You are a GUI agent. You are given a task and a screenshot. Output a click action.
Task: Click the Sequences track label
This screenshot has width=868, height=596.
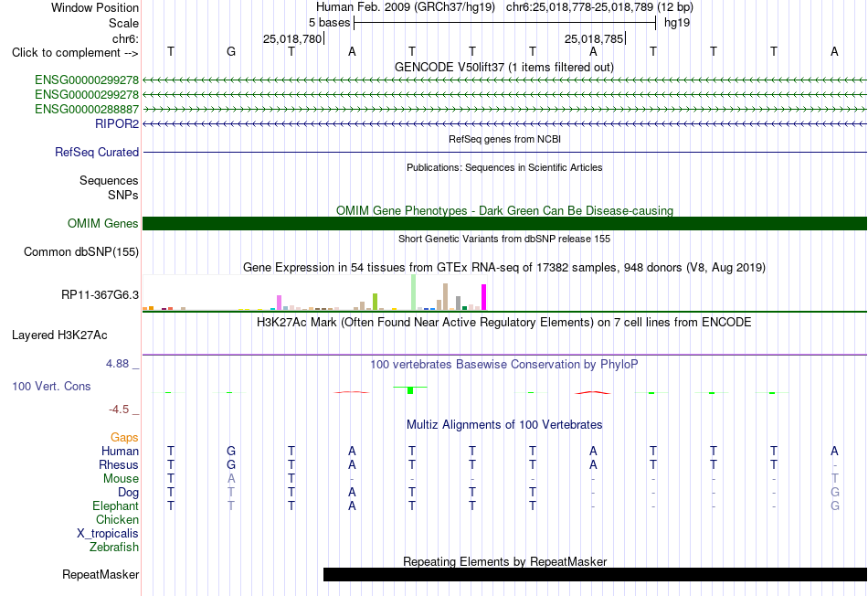point(109,181)
